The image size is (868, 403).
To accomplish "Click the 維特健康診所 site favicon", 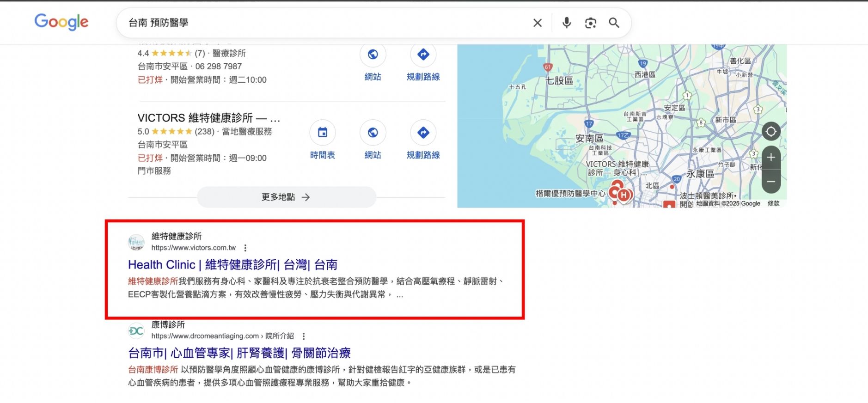I will 136,242.
